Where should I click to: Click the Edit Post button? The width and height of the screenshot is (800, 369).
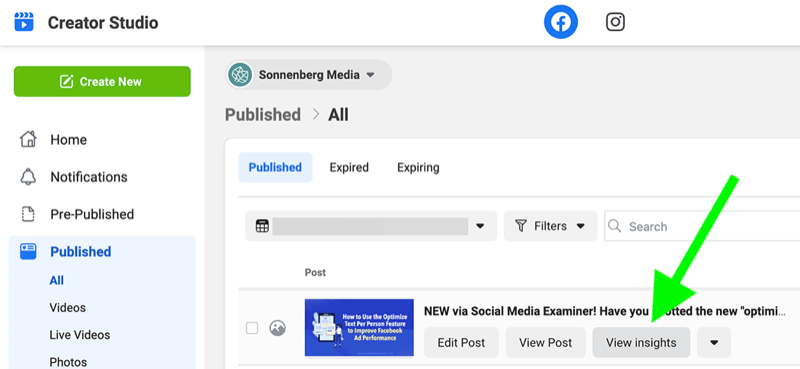click(x=461, y=342)
